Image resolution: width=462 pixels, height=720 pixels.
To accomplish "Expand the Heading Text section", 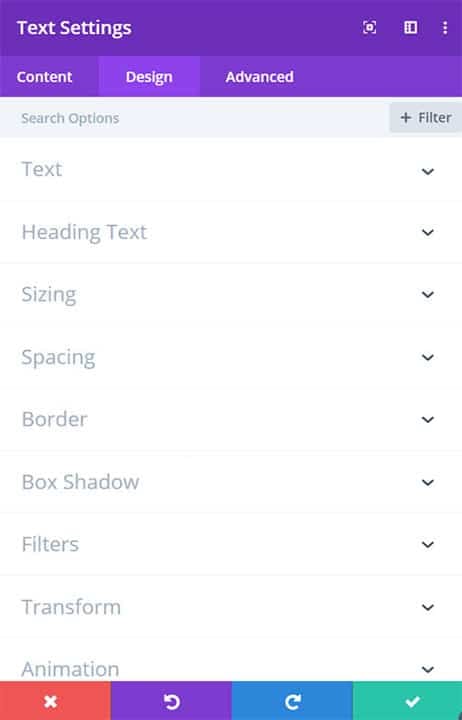I will click(231, 232).
